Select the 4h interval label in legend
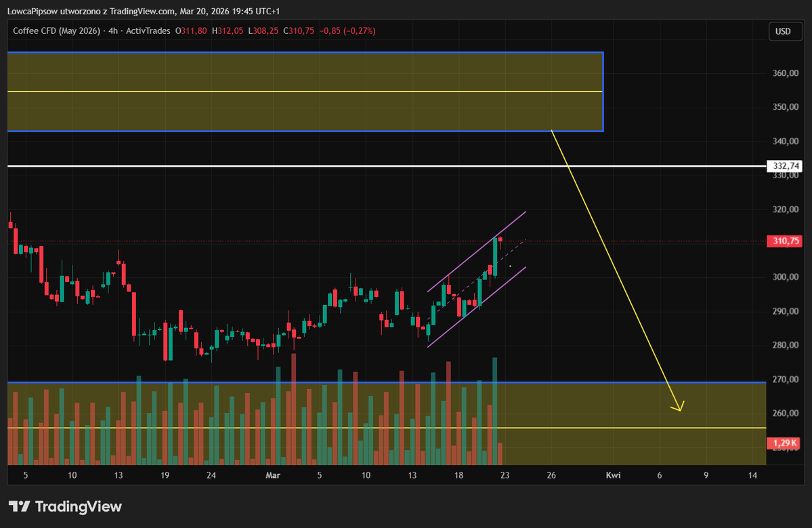812x528 pixels. click(x=113, y=31)
